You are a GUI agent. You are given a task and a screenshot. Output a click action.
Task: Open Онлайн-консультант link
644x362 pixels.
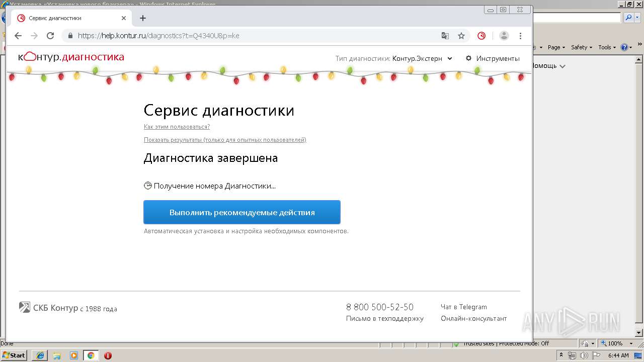pyautogui.click(x=474, y=318)
